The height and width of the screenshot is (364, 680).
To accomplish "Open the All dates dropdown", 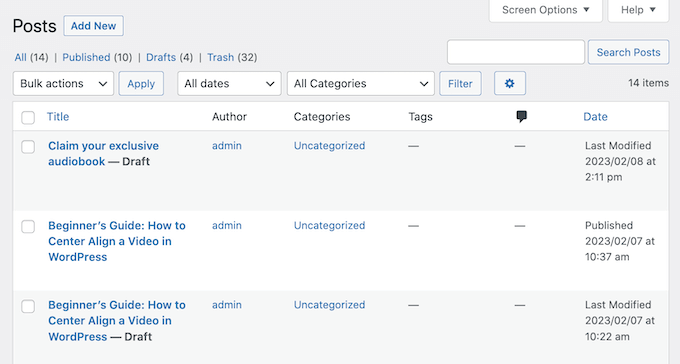I will (x=229, y=83).
